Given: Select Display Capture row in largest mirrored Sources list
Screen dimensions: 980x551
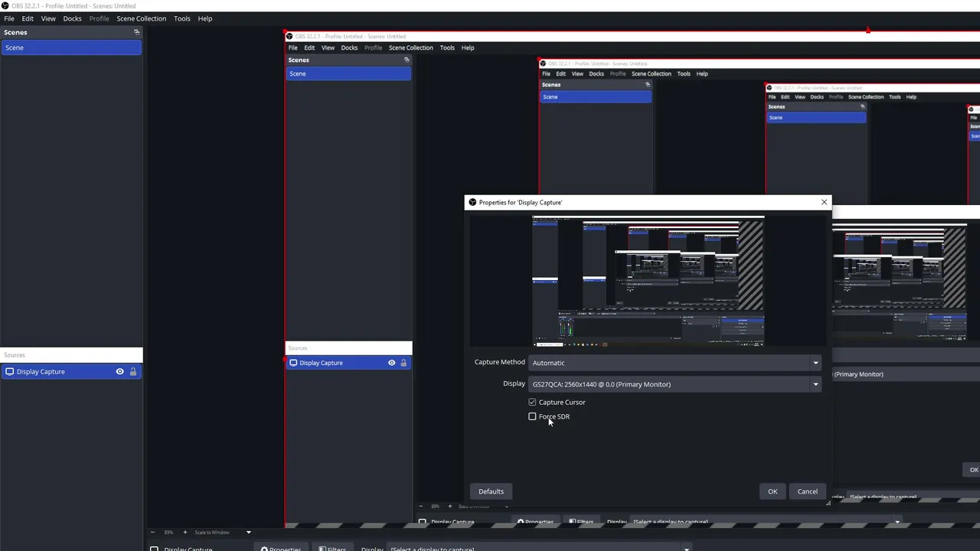Looking at the screenshot, I should pyautogui.click(x=348, y=363).
